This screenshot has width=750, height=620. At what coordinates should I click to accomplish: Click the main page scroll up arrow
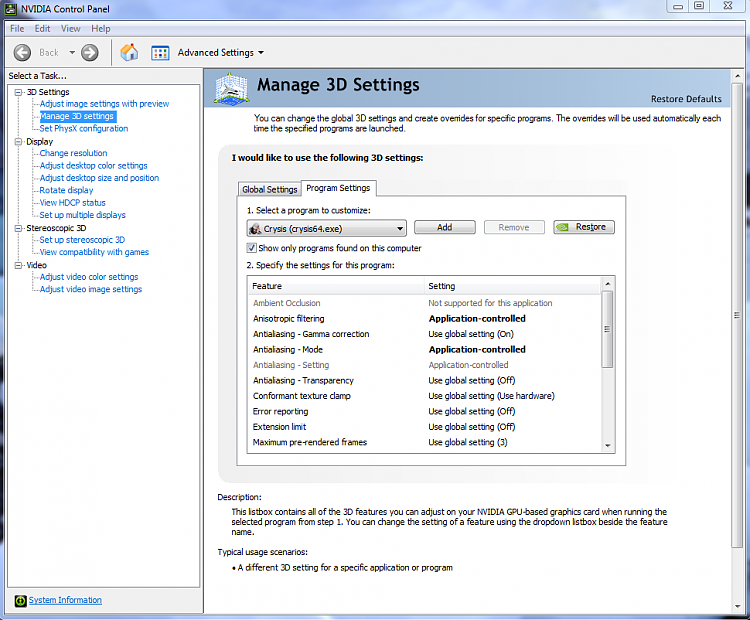(737, 76)
